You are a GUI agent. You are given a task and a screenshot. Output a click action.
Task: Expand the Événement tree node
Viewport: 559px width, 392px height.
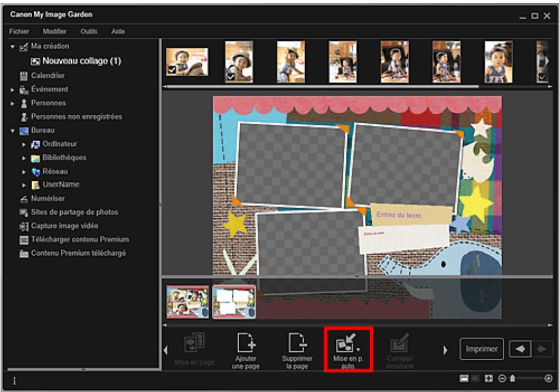12,90
